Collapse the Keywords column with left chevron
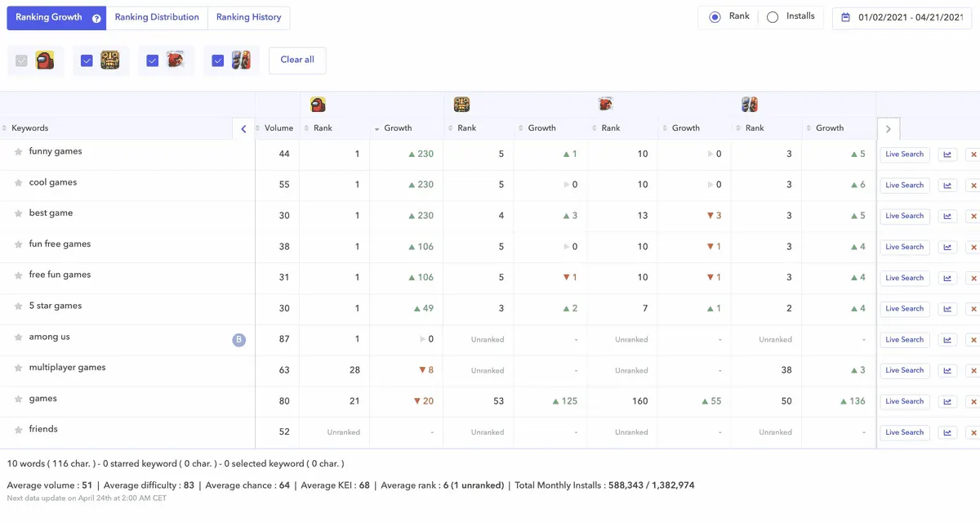The image size is (980, 523). point(243,129)
